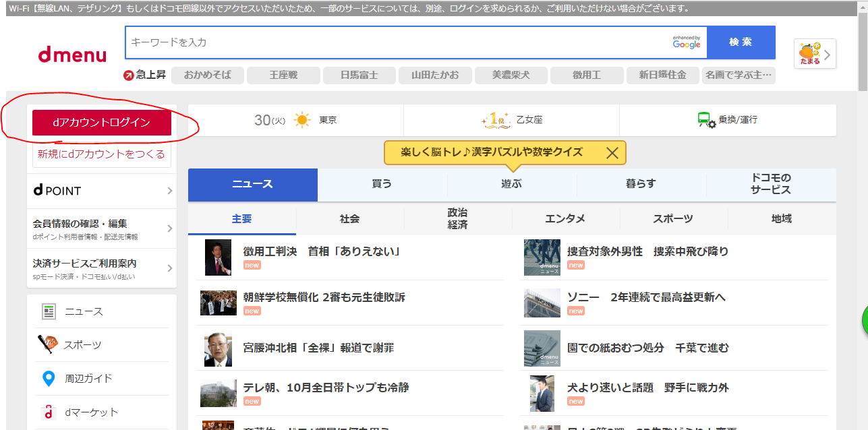Expand the arrow next to たまる
Image resolution: width=868 pixels, height=430 pixels.
pyautogui.click(x=828, y=55)
